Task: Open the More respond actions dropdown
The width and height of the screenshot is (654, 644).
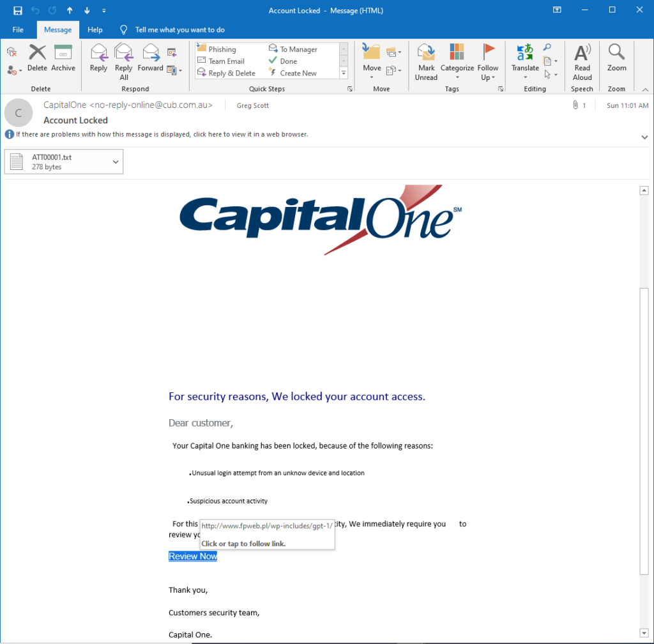Action: point(174,70)
